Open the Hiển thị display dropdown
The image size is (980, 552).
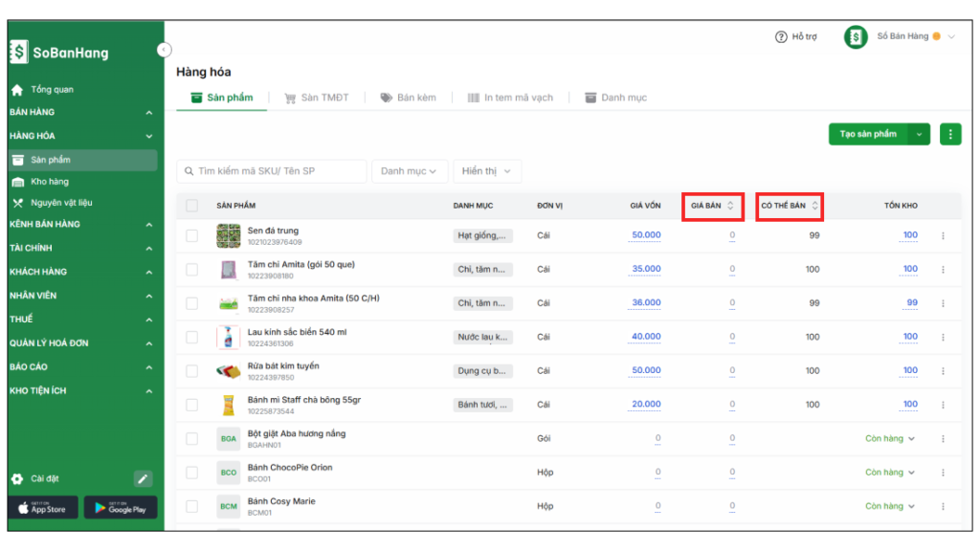(x=486, y=171)
